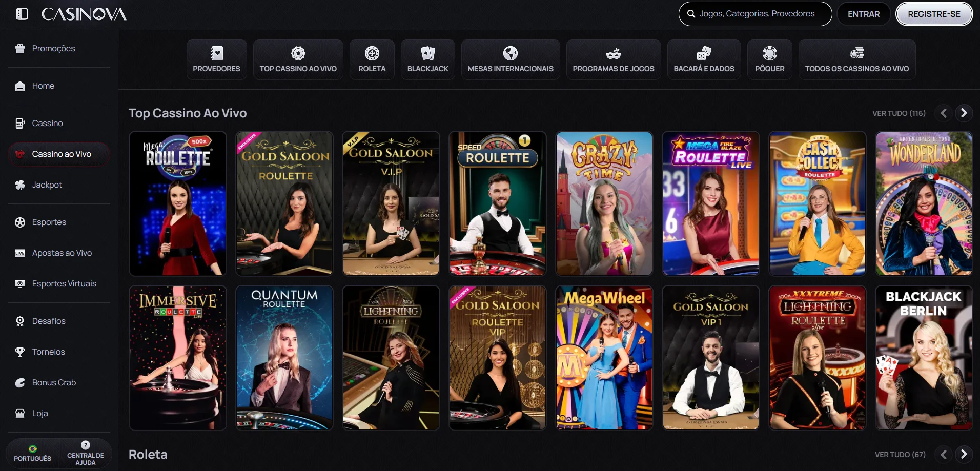Screen dimensions: 980x471
Task: Show next Roleta games
Action: (964, 454)
